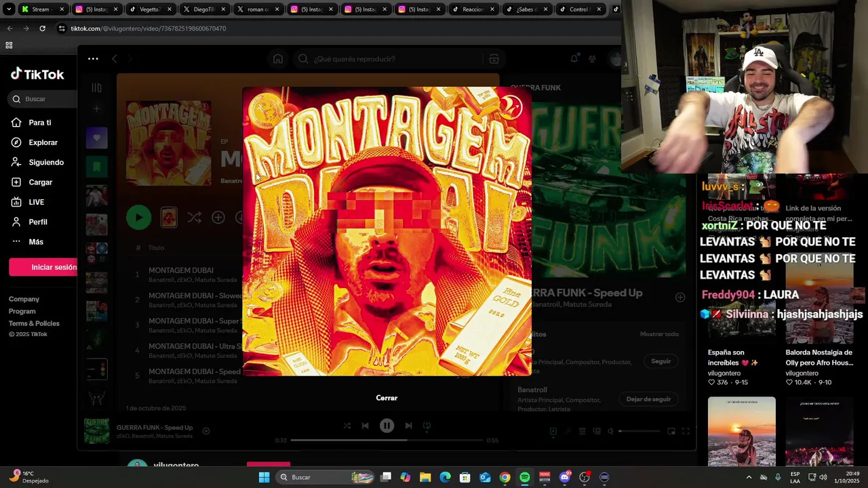This screenshot has width=868, height=488.
Task: Open the Spotify Browse icon in the search bar
Action: [494, 59]
